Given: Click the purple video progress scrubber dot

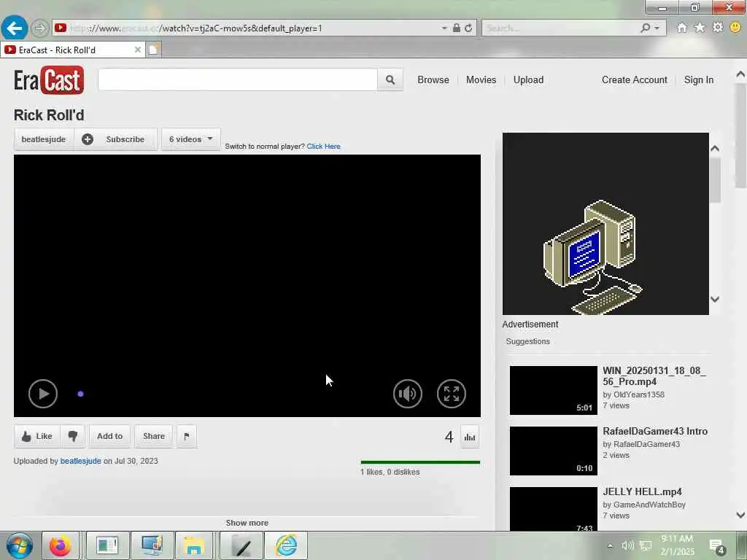Looking at the screenshot, I should pyautogui.click(x=80, y=394).
